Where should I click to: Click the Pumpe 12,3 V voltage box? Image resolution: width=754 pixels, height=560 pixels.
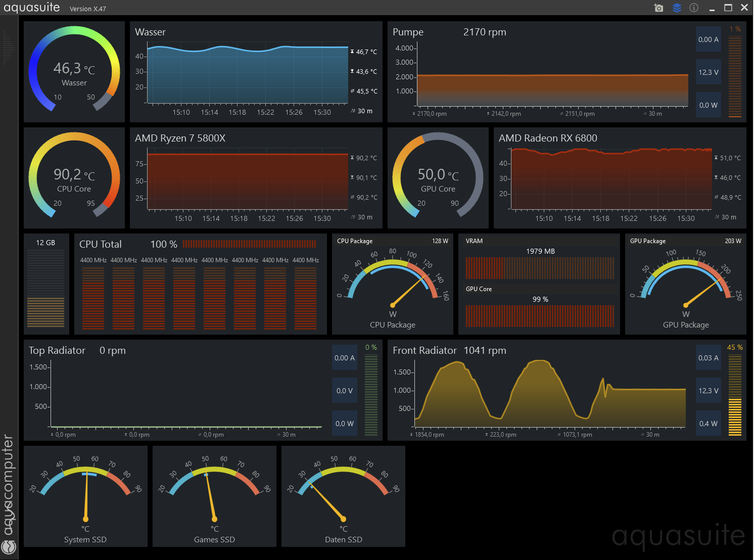pos(708,72)
